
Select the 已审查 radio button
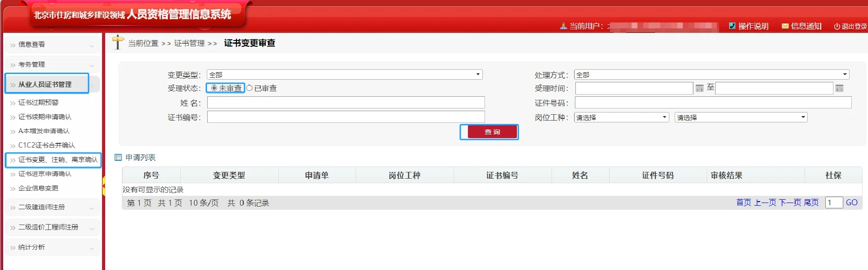249,88
